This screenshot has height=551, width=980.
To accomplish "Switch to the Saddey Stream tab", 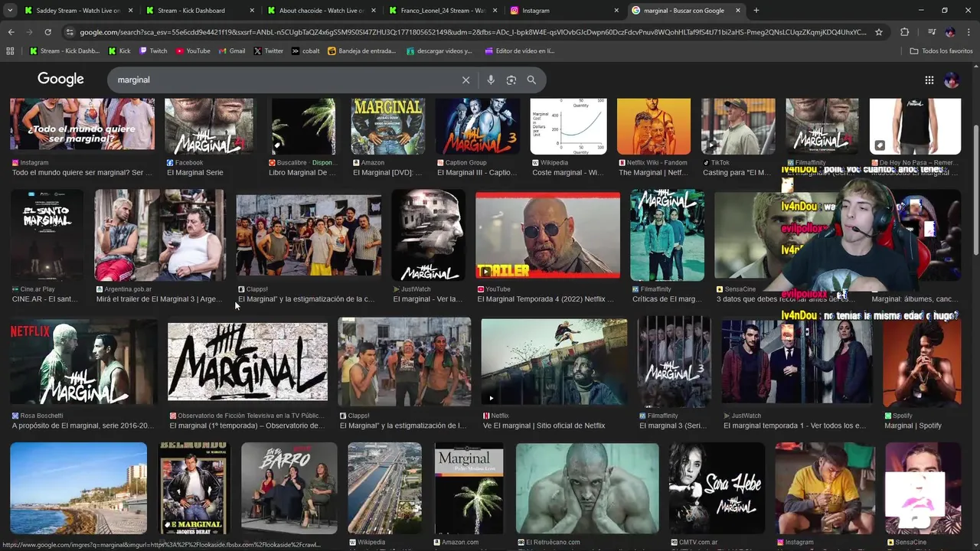I will (77, 11).
